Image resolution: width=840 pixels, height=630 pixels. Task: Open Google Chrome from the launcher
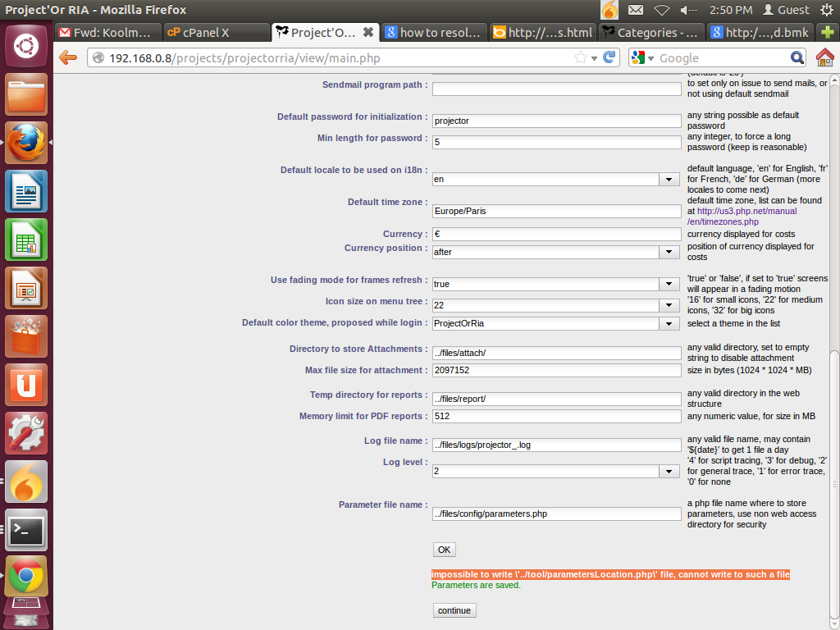(26, 577)
